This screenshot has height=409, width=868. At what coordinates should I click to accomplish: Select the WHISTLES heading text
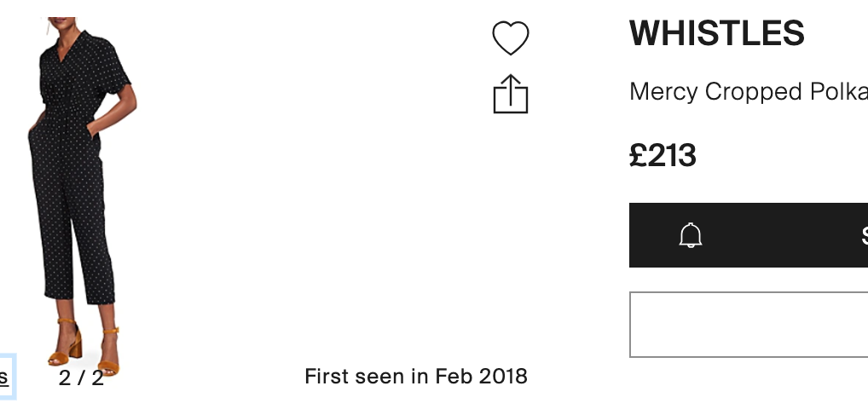coord(716,34)
